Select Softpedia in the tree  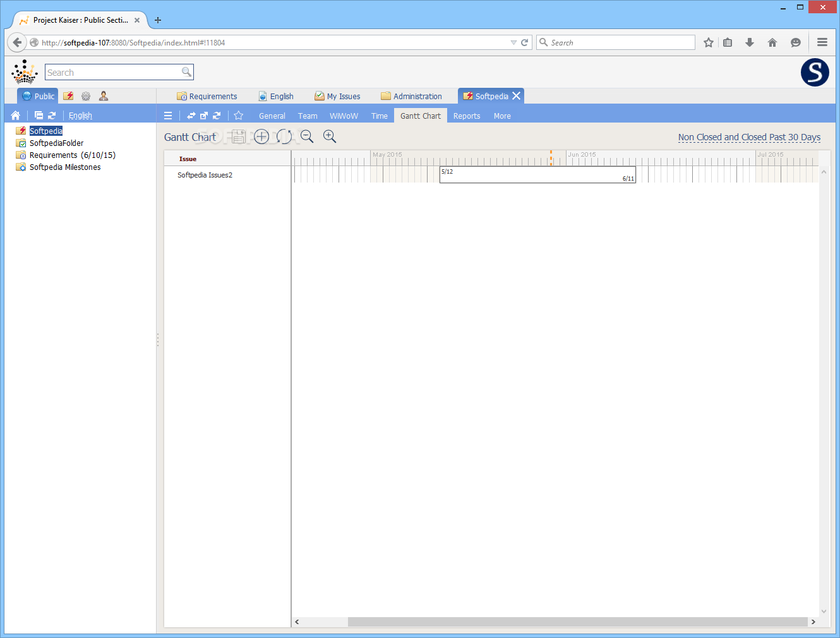click(46, 131)
